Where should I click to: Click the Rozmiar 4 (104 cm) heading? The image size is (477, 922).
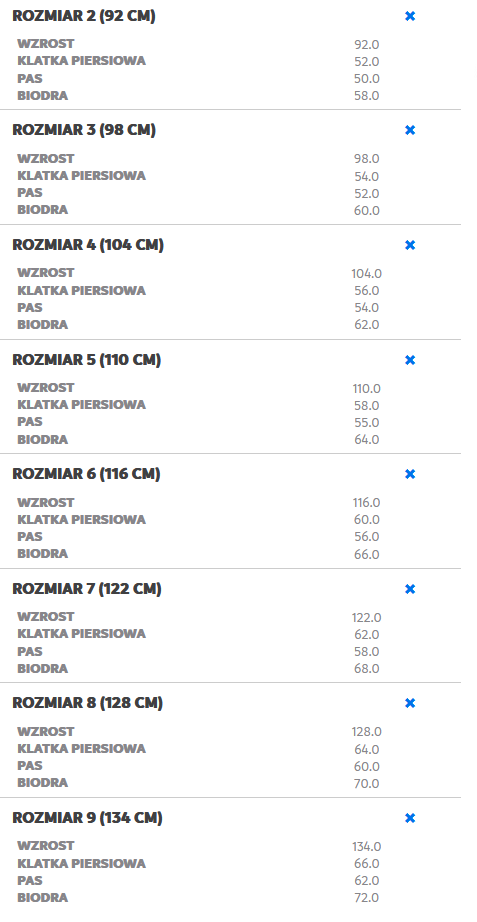88,245
